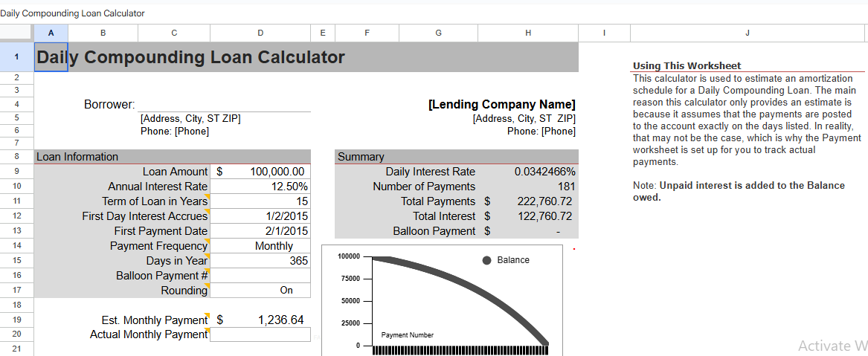Click the Term of Loan value 15
The width and height of the screenshot is (868, 356).
[x=260, y=201]
